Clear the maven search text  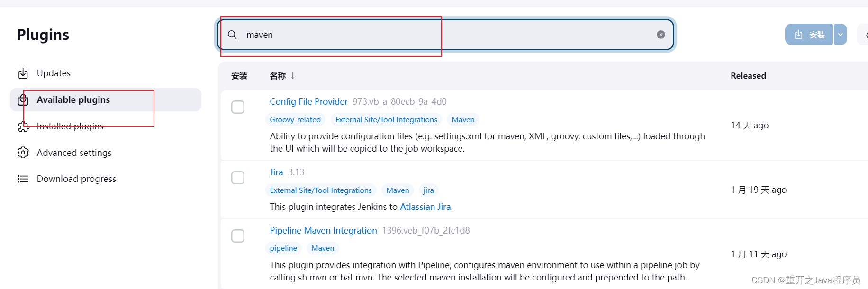(x=660, y=35)
